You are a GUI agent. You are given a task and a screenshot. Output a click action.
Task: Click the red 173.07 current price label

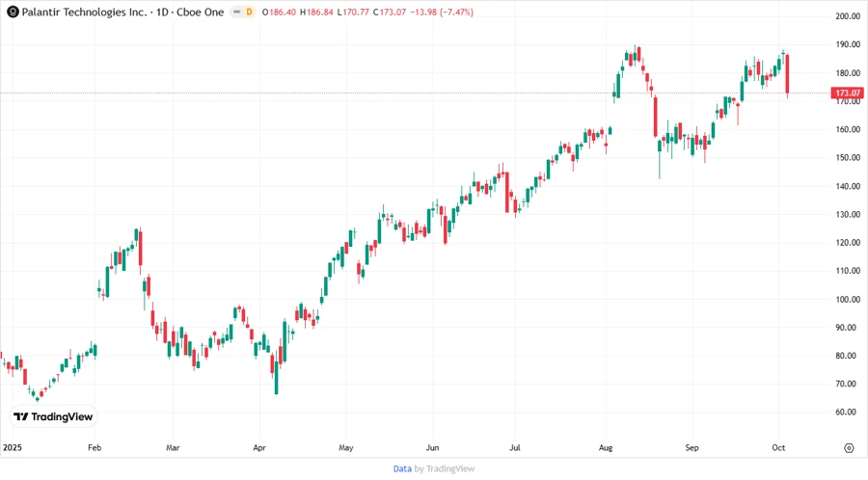tap(848, 93)
